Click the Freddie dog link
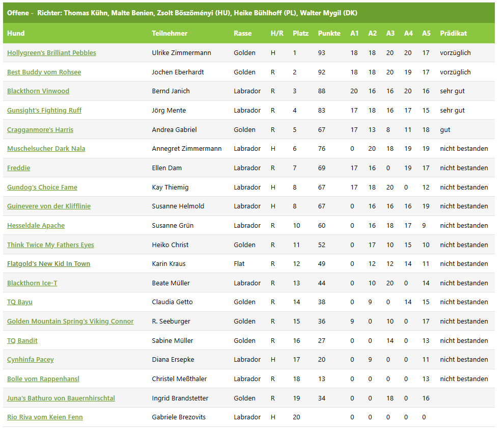The image size is (504, 429). (19, 168)
